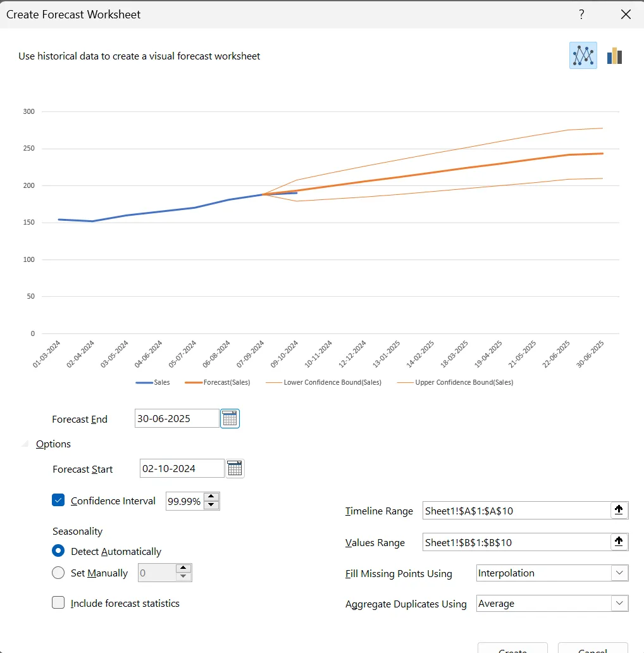Switch to the column chart icon

614,56
